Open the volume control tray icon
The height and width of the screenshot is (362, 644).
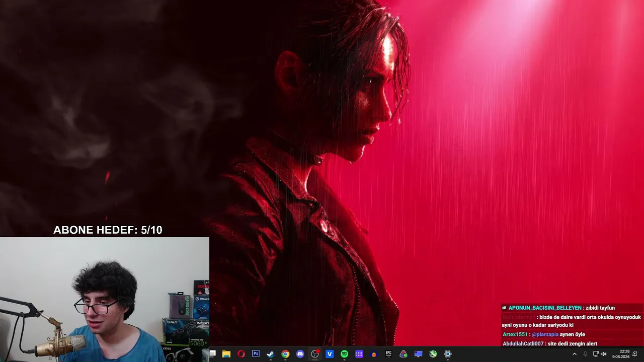pos(604,354)
